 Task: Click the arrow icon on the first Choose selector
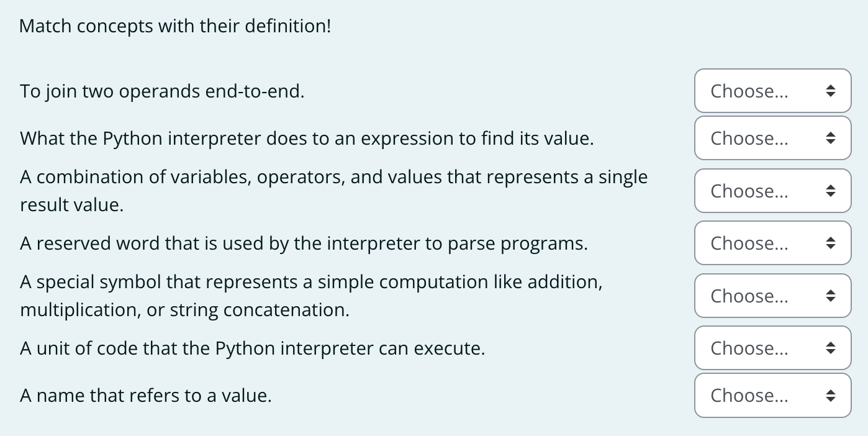[x=832, y=91]
